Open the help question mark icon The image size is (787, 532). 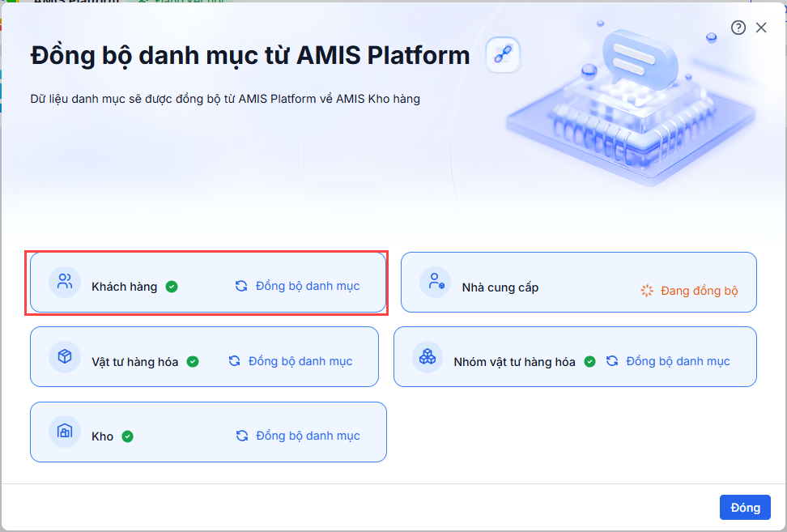pyautogui.click(x=738, y=28)
